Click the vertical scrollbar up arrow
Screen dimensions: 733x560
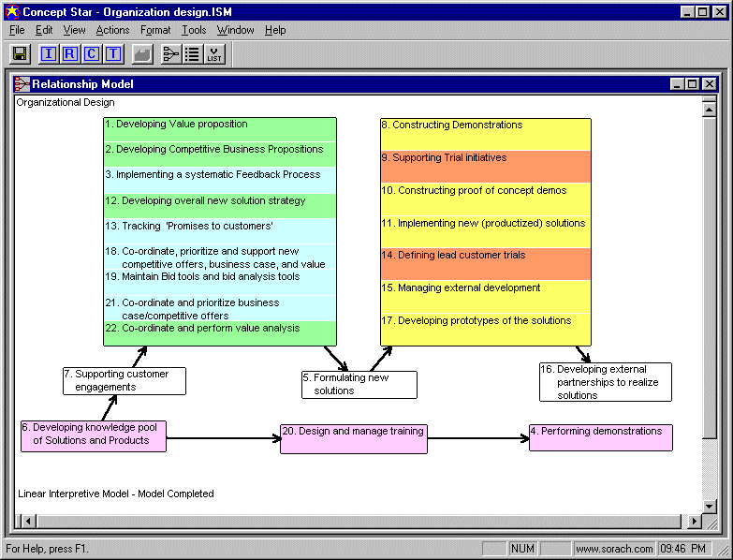pos(710,110)
